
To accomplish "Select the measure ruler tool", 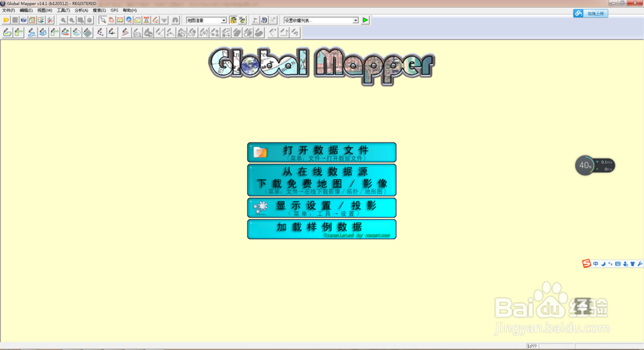I will click(x=120, y=20).
